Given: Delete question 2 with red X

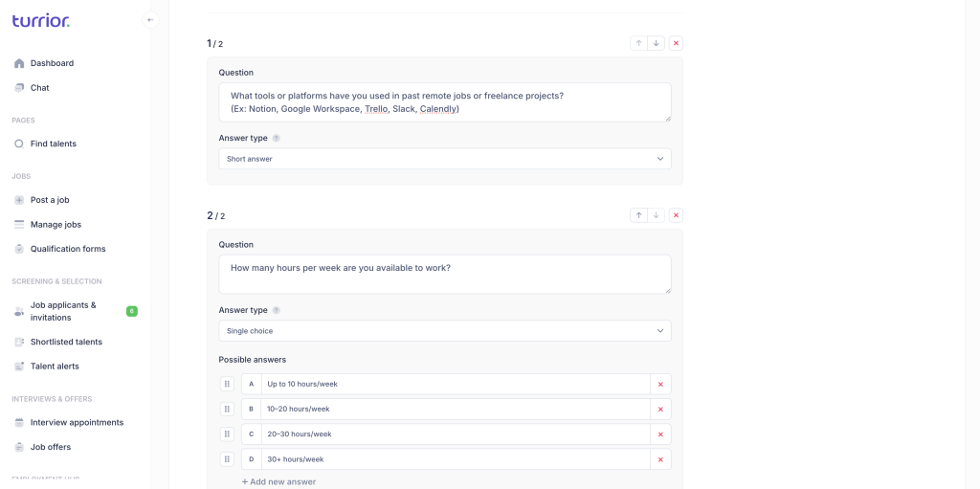Looking at the screenshot, I should [x=676, y=215].
